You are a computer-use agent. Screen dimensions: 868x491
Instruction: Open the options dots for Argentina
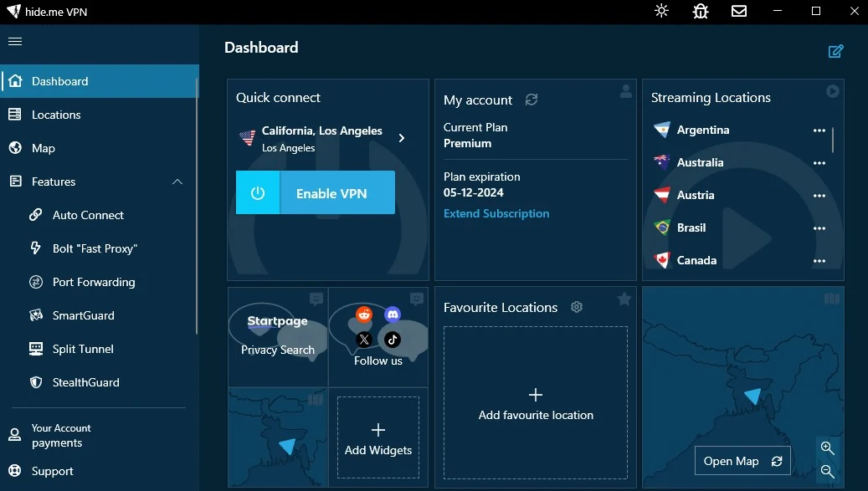coord(819,130)
